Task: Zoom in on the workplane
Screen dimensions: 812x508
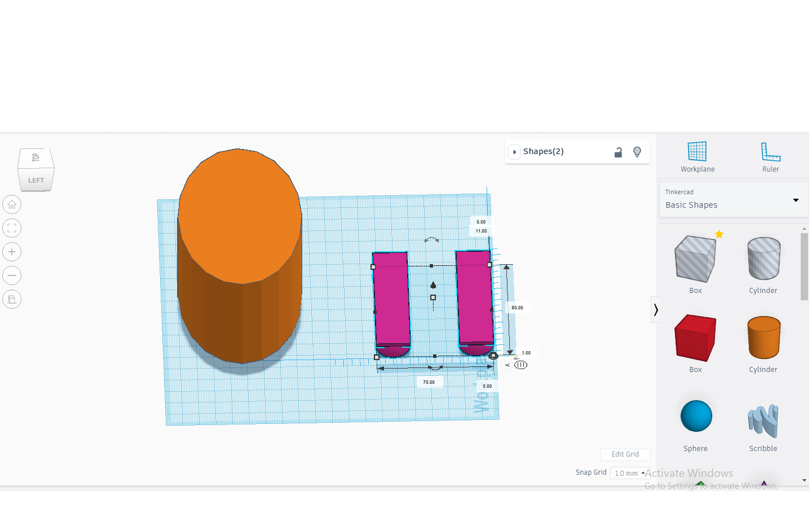Action: pos(12,252)
